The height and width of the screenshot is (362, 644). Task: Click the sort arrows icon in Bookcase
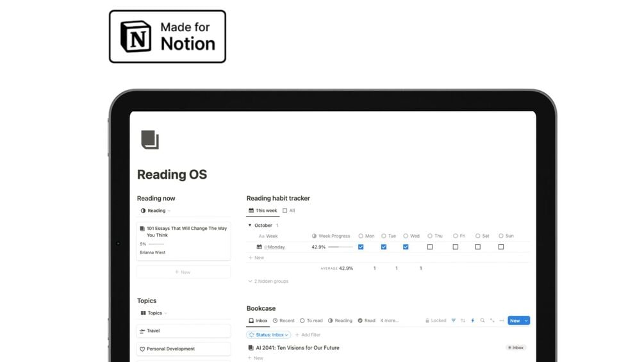[x=463, y=320]
